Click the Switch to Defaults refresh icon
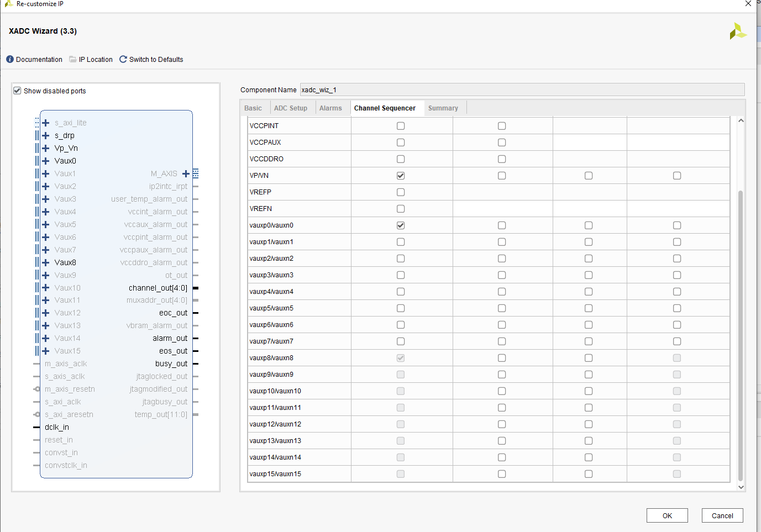 123,59
